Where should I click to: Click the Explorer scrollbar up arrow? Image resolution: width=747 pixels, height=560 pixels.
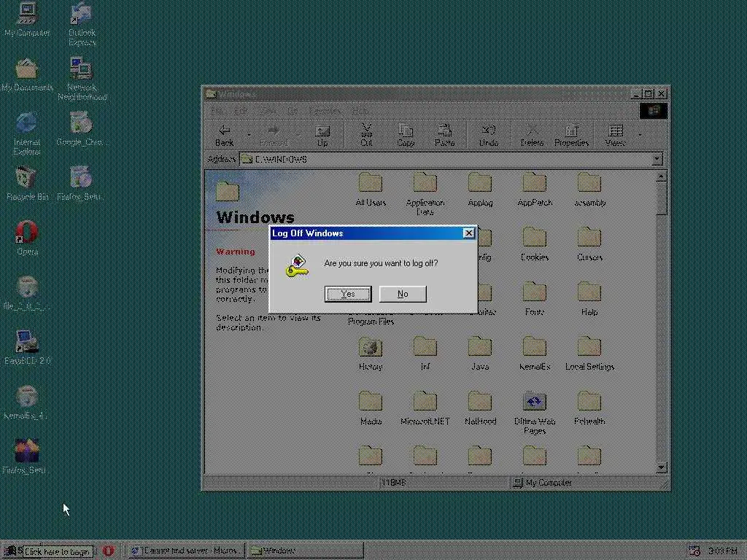(x=661, y=176)
